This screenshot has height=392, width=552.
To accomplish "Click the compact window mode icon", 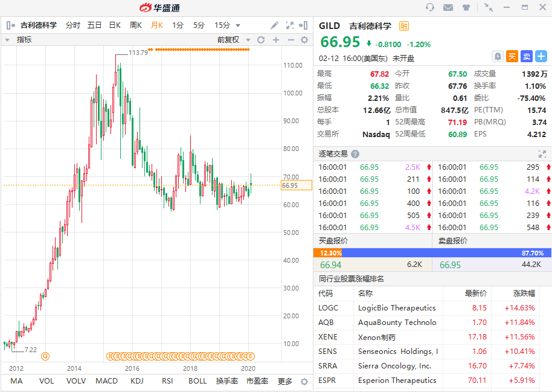I will pos(489,7).
